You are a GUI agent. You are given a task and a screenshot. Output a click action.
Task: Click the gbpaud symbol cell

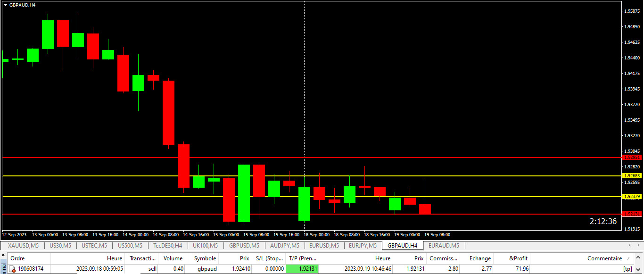(x=207, y=269)
